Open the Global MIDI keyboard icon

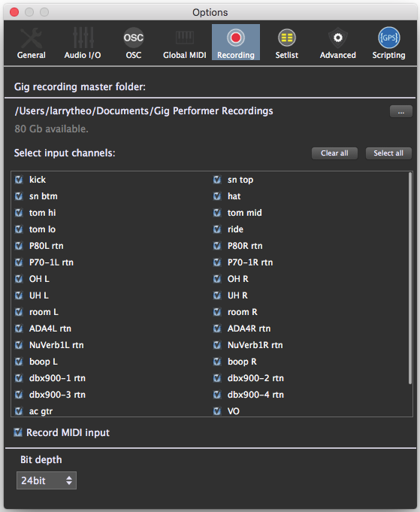pyautogui.click(x=185, y=38)
